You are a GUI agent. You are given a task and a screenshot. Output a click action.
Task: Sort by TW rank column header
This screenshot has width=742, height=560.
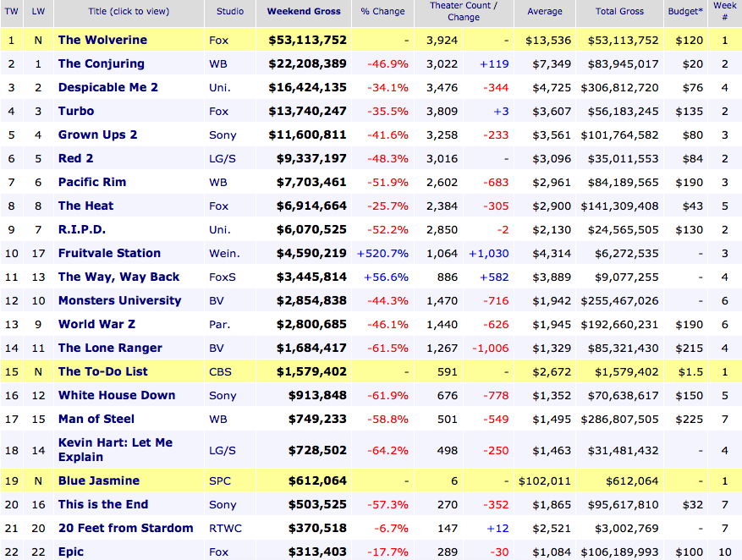[11, 11]
